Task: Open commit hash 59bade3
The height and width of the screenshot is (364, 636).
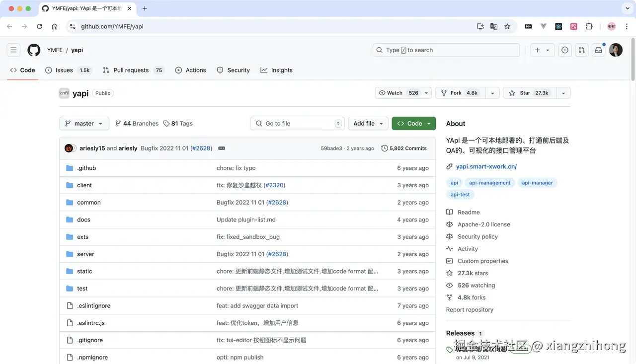Action: coord(331,148)
